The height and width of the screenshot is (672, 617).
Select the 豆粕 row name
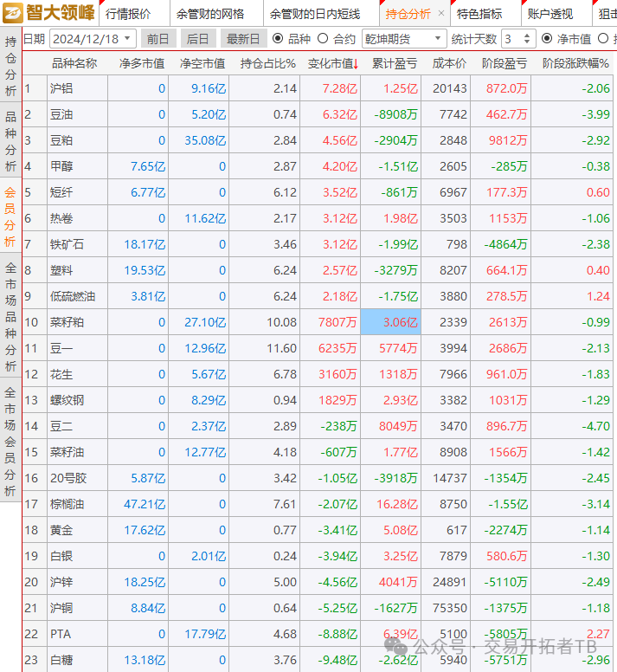click(61, 140)
